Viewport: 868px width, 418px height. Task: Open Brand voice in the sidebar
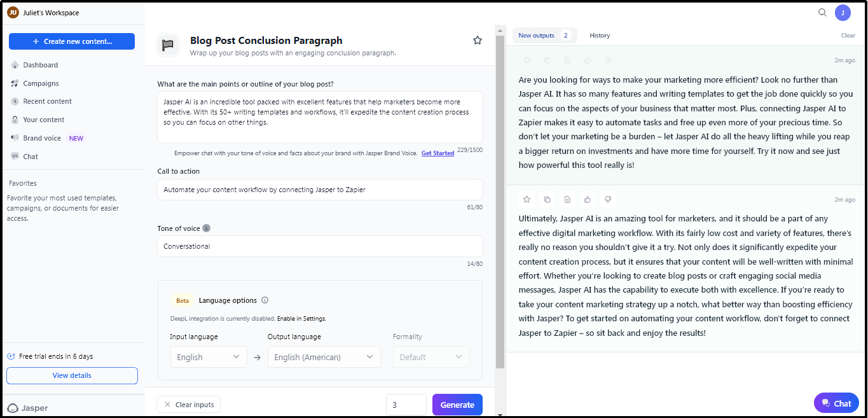(42, 138)
